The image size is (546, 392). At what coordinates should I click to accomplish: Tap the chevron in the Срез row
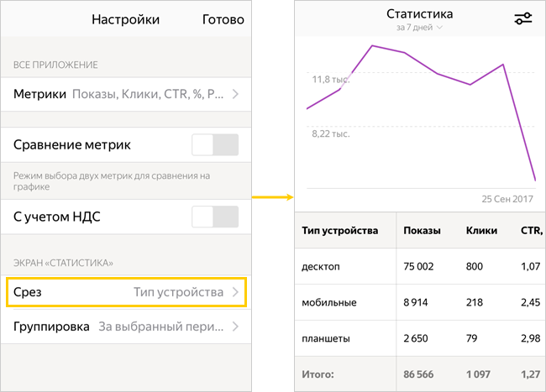[236, 292]
